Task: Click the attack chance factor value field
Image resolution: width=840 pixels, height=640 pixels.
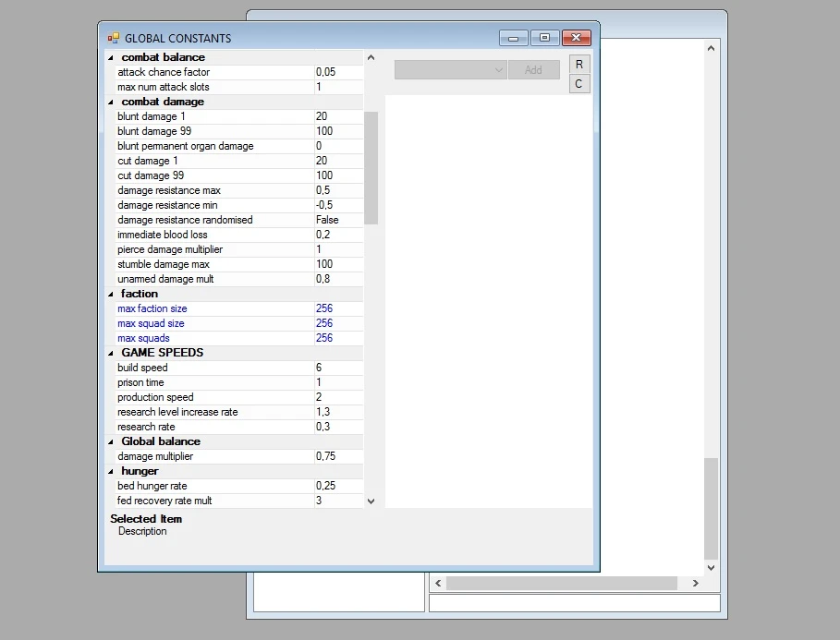Action: click(337, 72)
